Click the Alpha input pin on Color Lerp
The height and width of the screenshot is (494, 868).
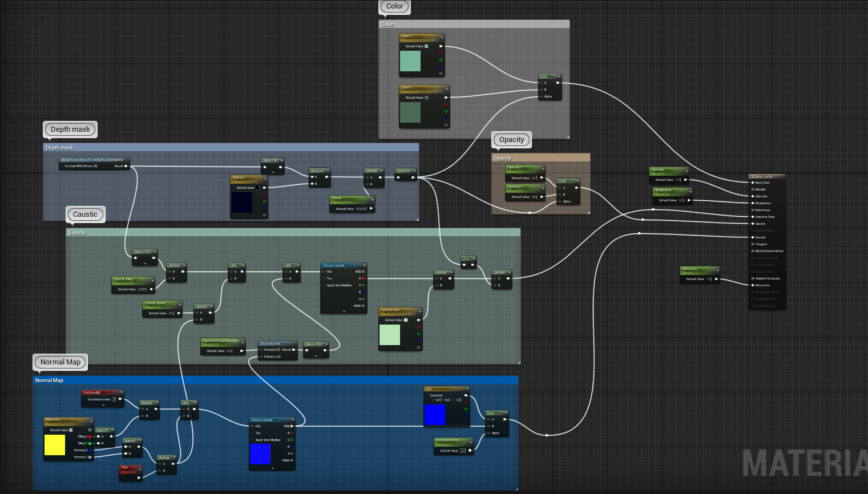[x=541, y=96]
